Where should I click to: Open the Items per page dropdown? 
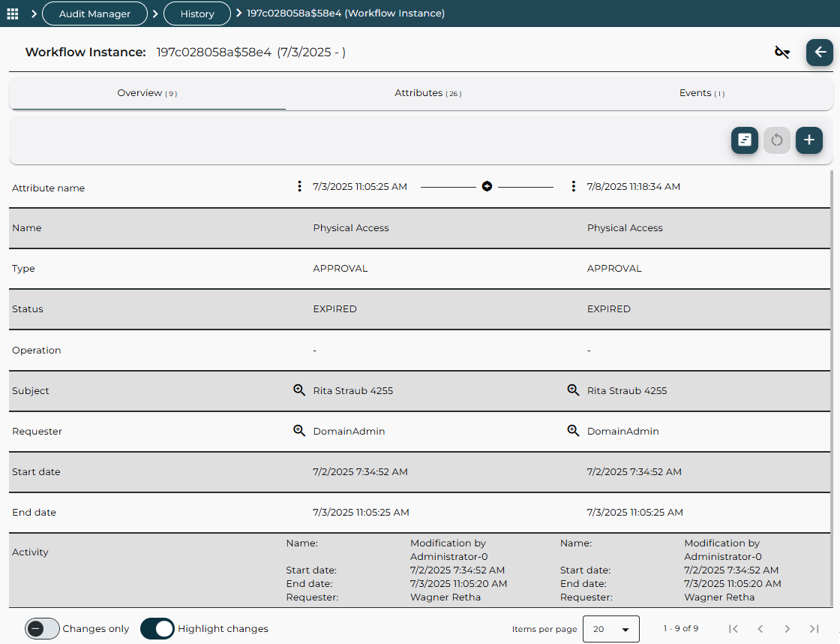pos(610,628)
